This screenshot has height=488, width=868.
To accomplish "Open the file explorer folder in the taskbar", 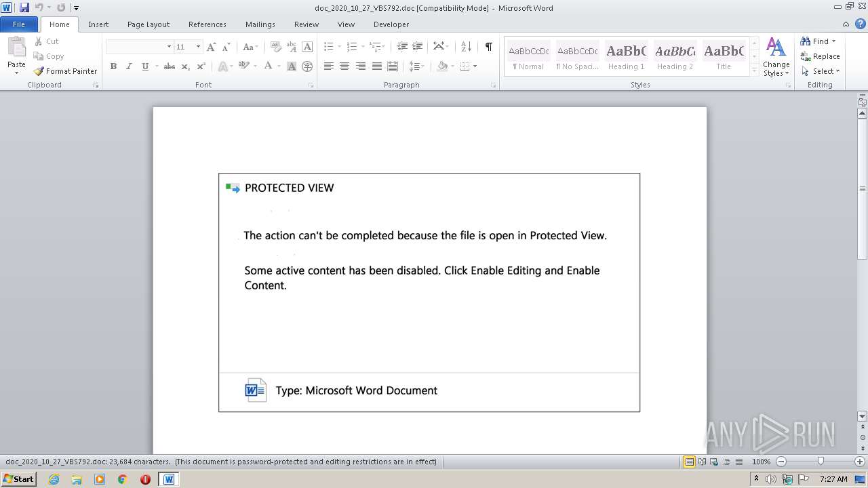I will tap(77, 479).
